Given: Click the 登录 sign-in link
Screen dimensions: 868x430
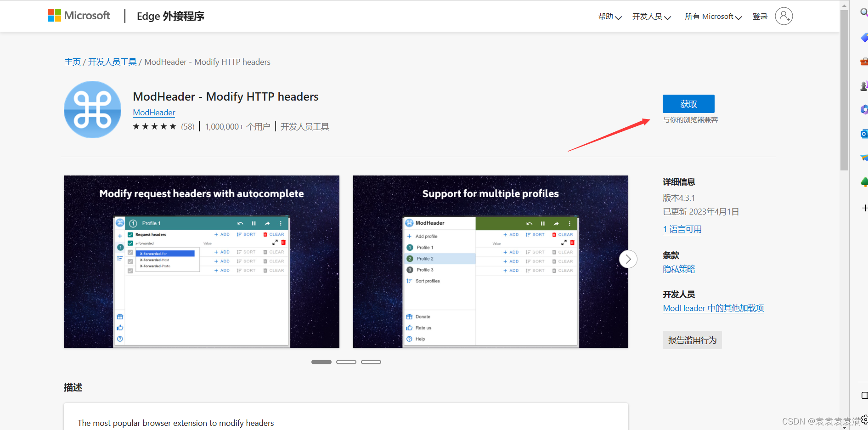Looking at the screenshot, I should tap(760, 17).
